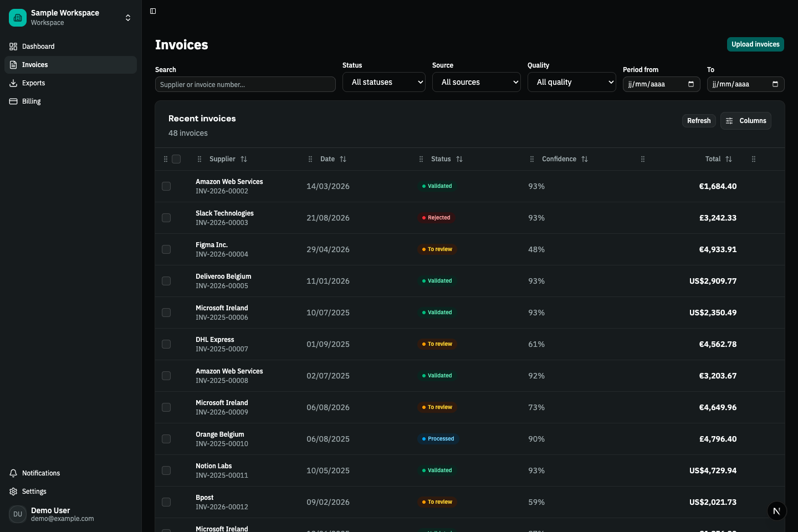798x532 pixels.
Task: Select invoice INV-2026-00003 checkbox
Action: (166, 218)
